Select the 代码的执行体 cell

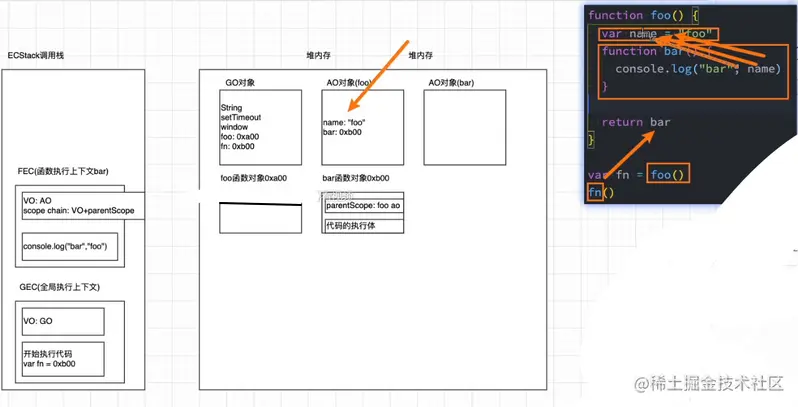tap(363, 225)
